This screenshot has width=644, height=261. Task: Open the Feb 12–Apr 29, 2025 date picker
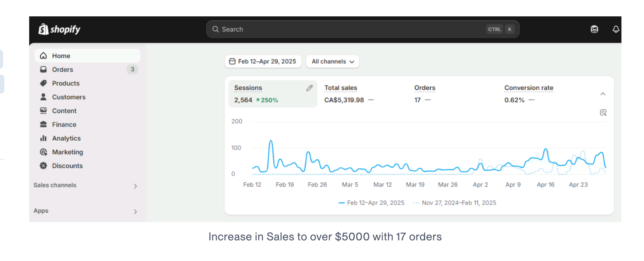coord(263,62)
